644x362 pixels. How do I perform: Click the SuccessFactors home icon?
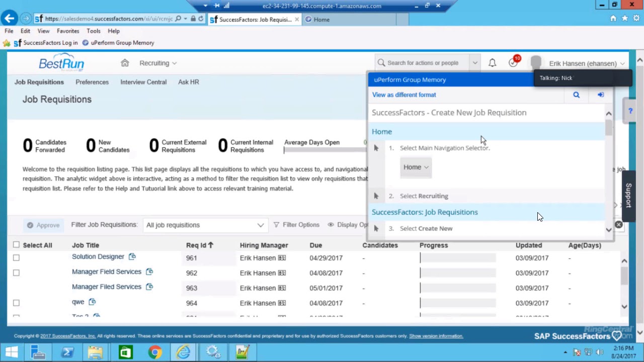point(125,63)
